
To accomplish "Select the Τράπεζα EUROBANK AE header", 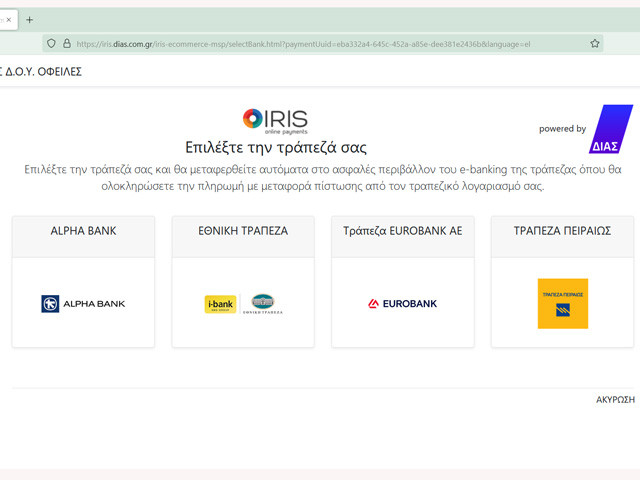I will [403, 231].
